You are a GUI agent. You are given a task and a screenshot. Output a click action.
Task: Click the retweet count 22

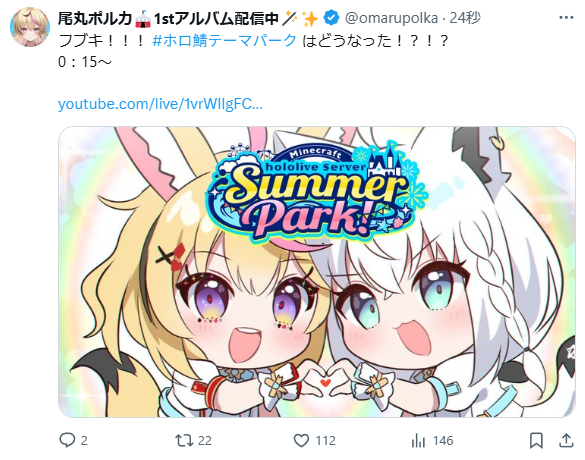(x=204, y=441)
